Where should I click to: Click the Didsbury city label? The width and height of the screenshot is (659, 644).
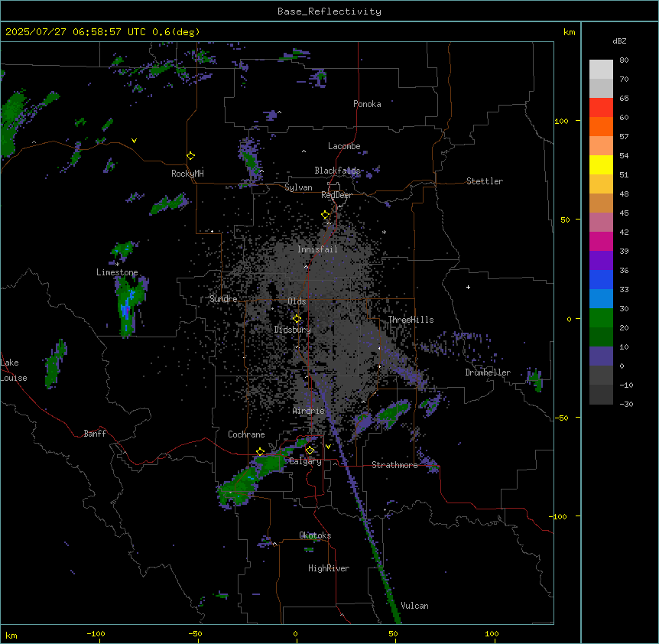click(293, 330)
